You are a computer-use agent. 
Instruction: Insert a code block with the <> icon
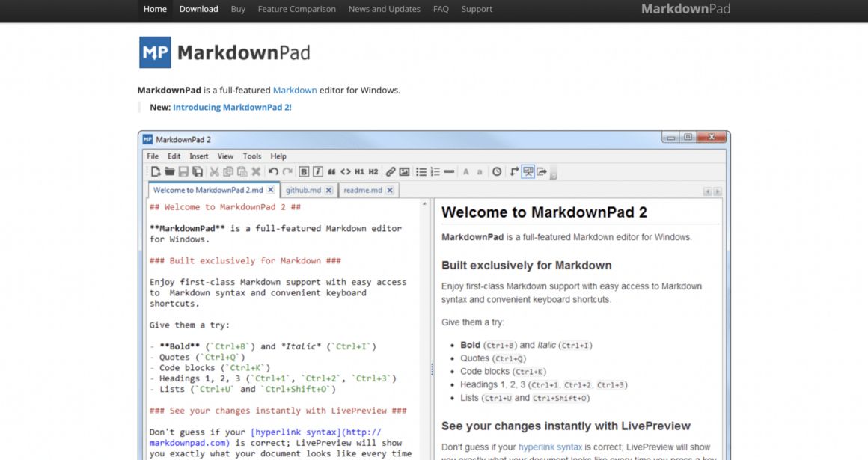[346, 171]
